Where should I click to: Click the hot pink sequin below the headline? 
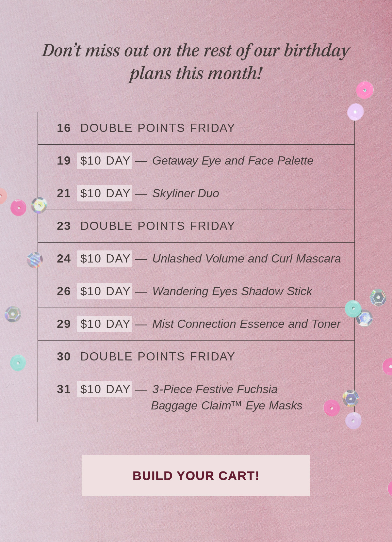click(365, 90)
